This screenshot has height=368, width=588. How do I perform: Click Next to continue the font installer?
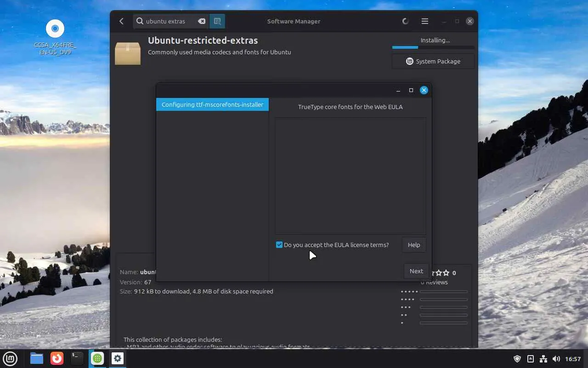tap(416, 271)
